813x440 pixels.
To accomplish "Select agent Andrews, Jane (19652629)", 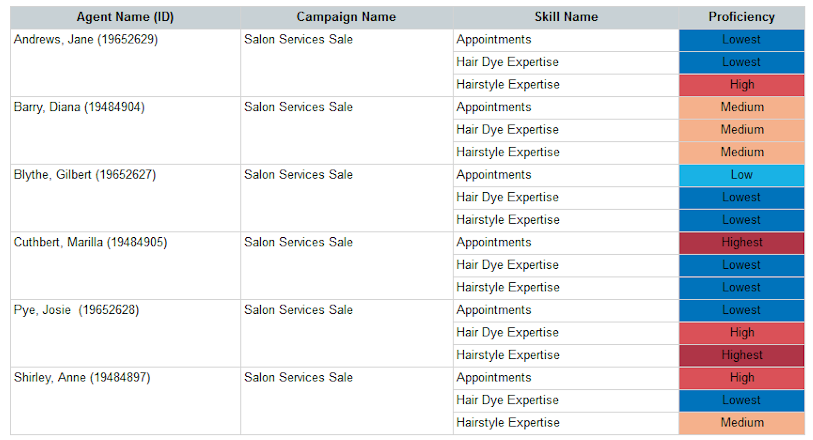I will [86, 39].
